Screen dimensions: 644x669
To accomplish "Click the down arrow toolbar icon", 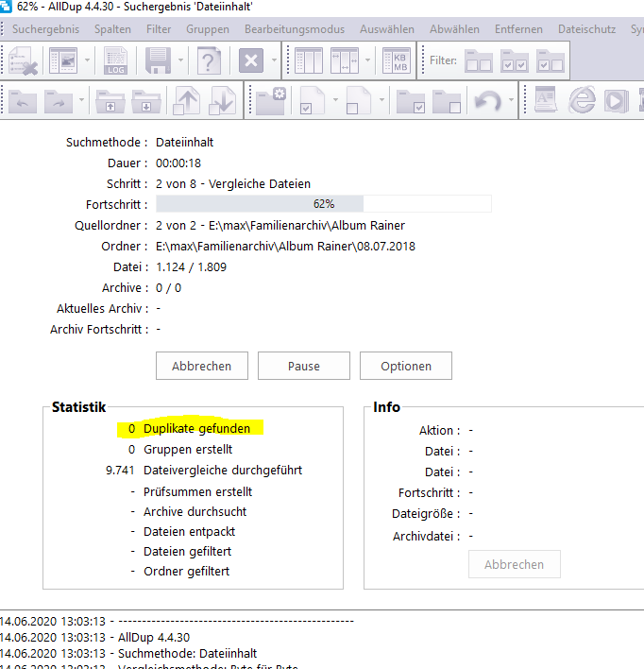I will coord(223,101).
